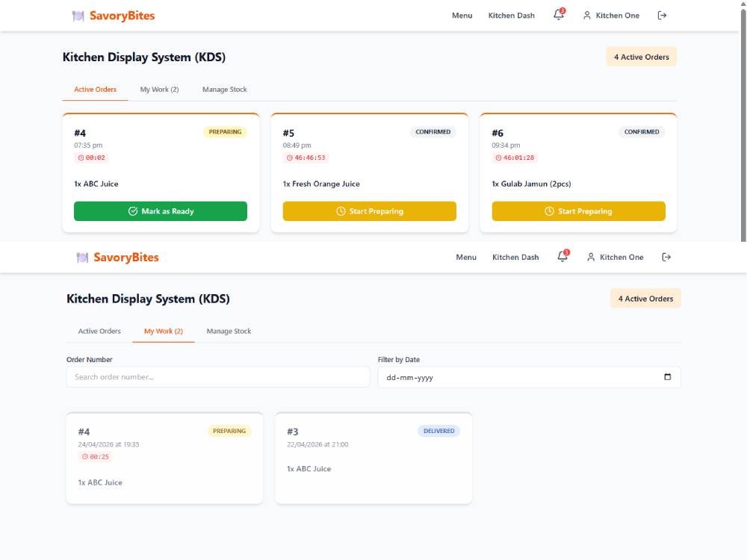Open notifications bell in lower header
The height and width of the screenshot is (560, 747).
point(562,257)
